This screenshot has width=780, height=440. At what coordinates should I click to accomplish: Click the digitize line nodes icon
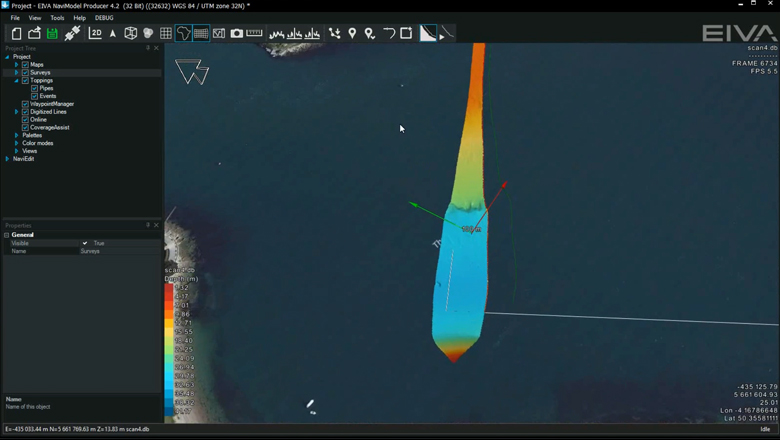tap(334, 33)
